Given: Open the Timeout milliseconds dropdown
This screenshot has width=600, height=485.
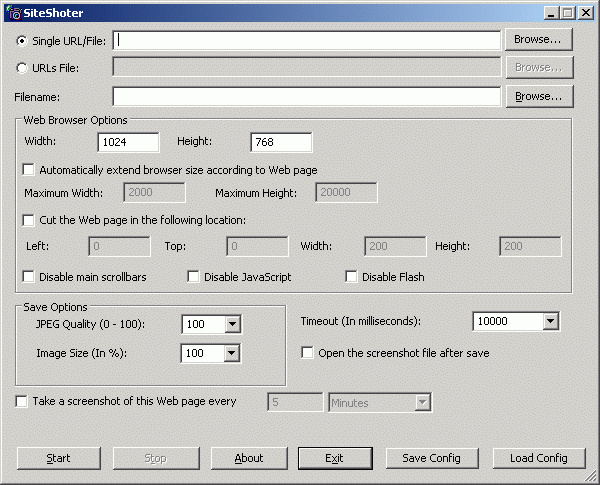Looking at the screenshot, I should coord(551,321).
